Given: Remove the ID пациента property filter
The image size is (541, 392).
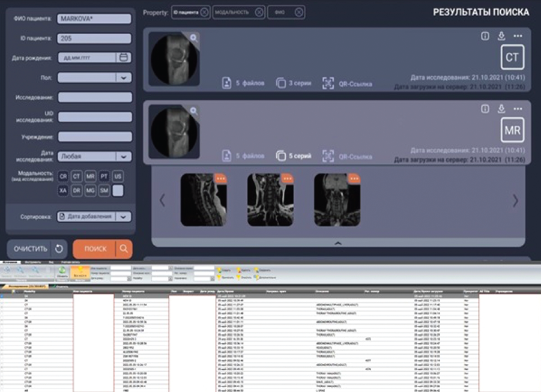Looking at the screenshot, I should point(204,13).
